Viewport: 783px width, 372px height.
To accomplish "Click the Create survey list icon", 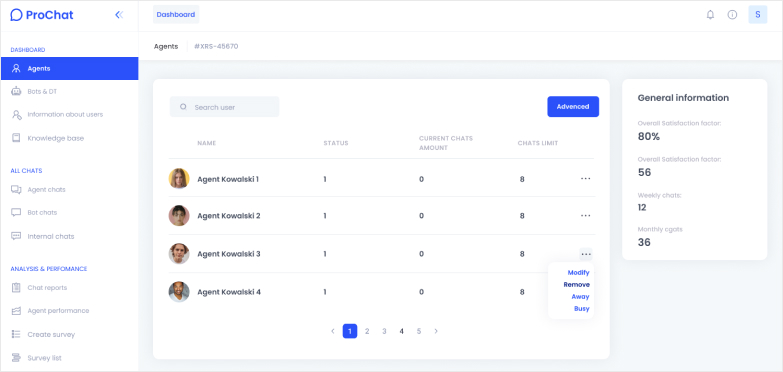I will (x=16, y=334).
